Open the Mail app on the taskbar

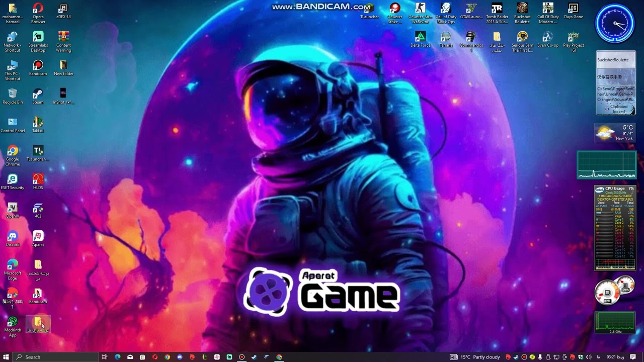pyautogui.click(x=130, y=357)
